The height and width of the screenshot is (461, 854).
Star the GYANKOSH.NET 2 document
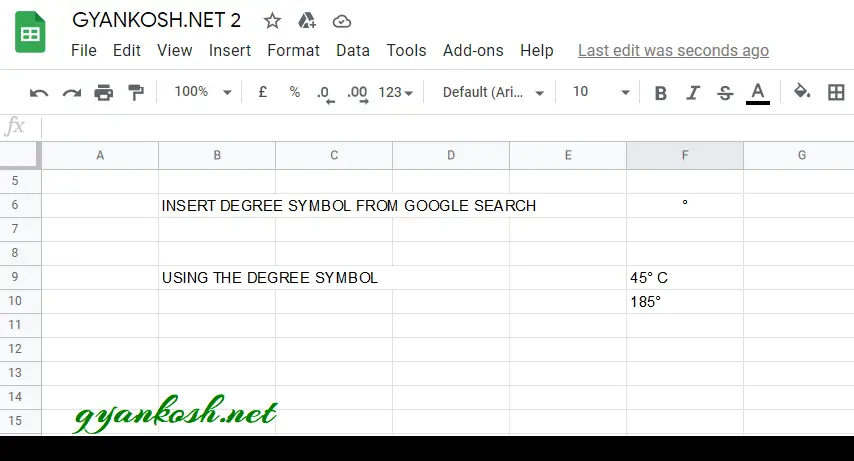(x=272, y=21)
